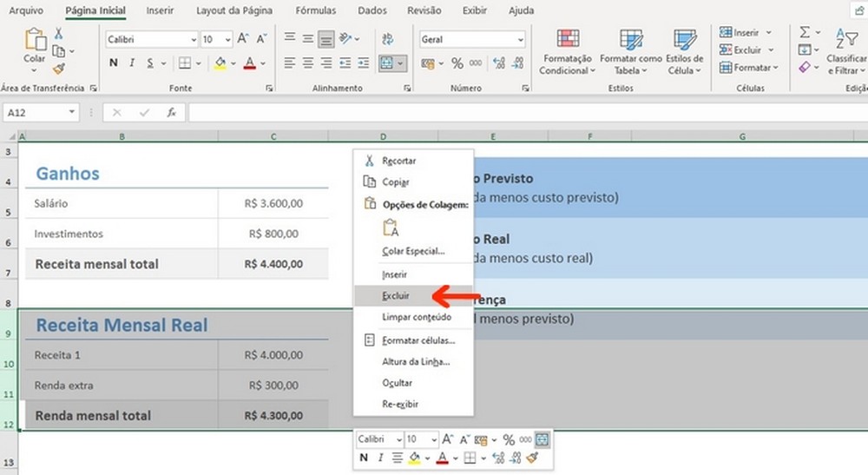868x475 pixels.
Task: Increase indent in the Alinhamento group
Action: [363, 63]
